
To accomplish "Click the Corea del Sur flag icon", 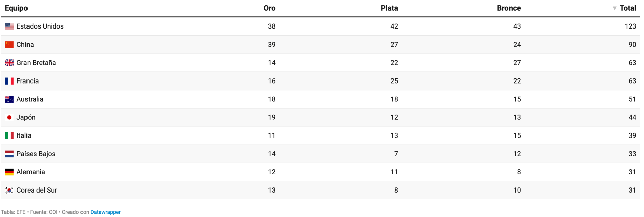I will click(9, 190).
